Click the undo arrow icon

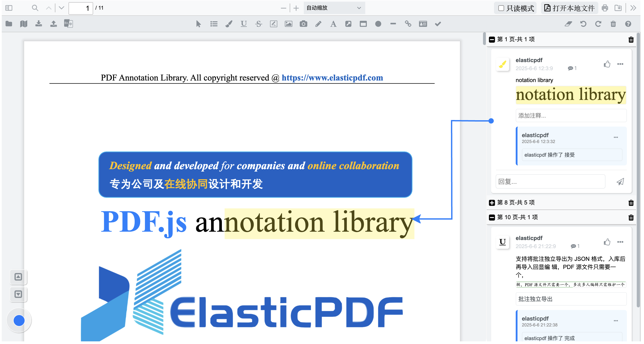pyautogui.click(x=583, y=24)
